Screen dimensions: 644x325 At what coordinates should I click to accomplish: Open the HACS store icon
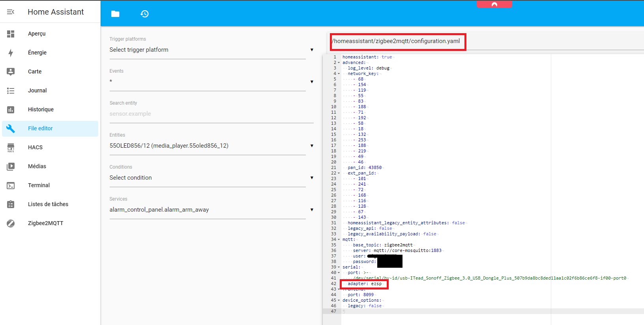(x=11, y=148)
